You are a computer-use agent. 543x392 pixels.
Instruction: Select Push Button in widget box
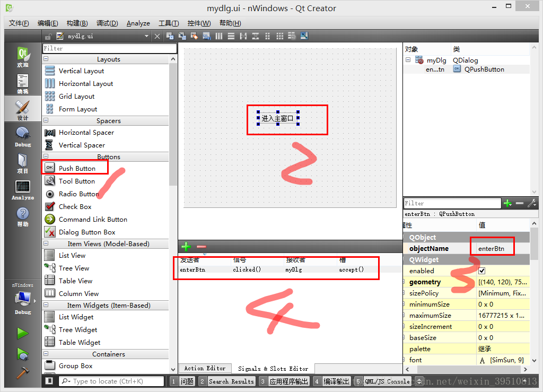(x=77, y=168)
